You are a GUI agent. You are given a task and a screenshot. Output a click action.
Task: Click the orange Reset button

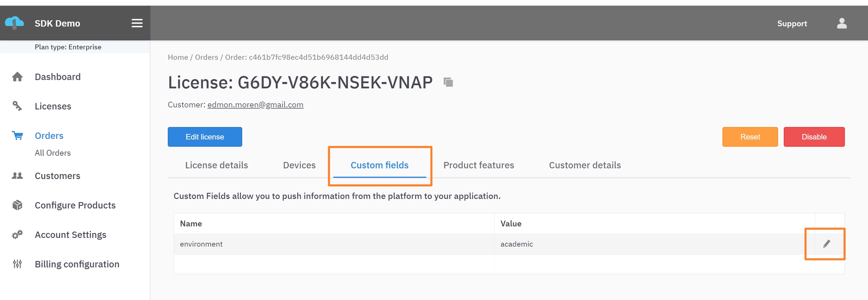point(750,137)
